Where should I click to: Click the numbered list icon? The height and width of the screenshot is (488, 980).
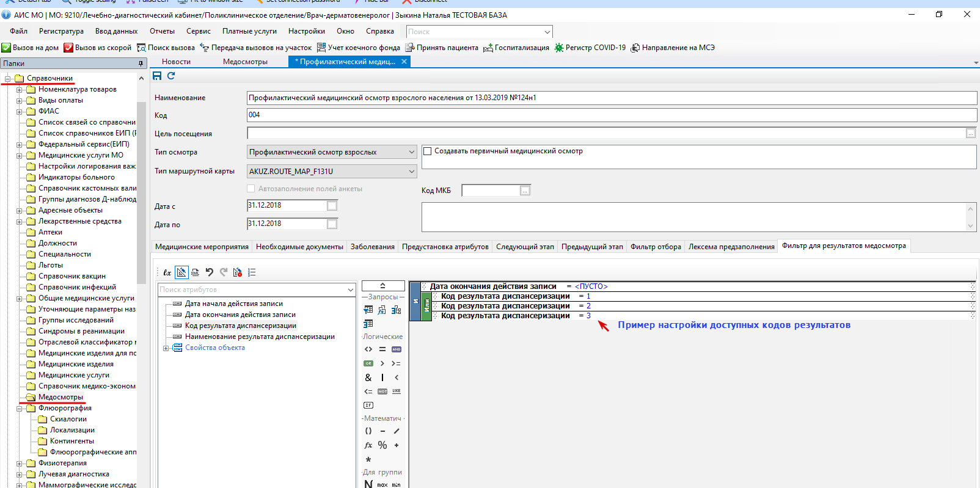pyautogui.click(x=252, y=272)
